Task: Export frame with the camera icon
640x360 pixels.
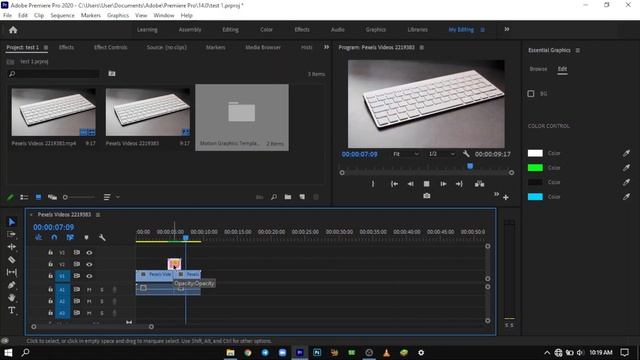Action: click(427, 196)
